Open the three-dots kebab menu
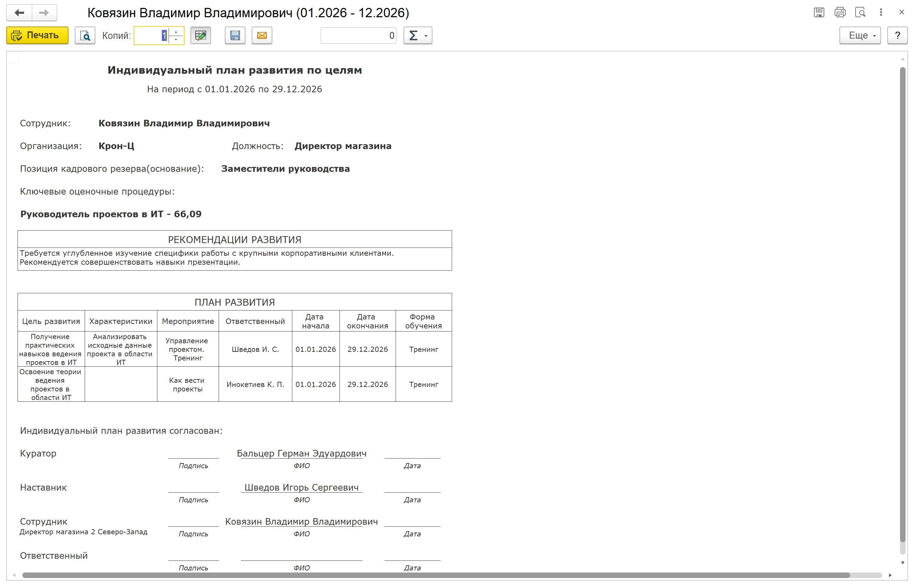 (x=881, y=13)
